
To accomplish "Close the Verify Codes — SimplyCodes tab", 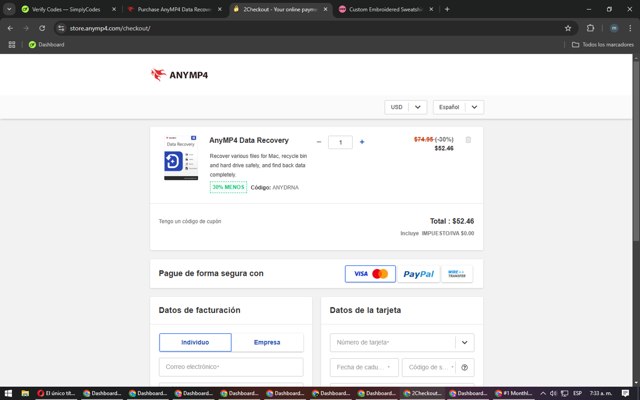I will [x=114, y=9].
